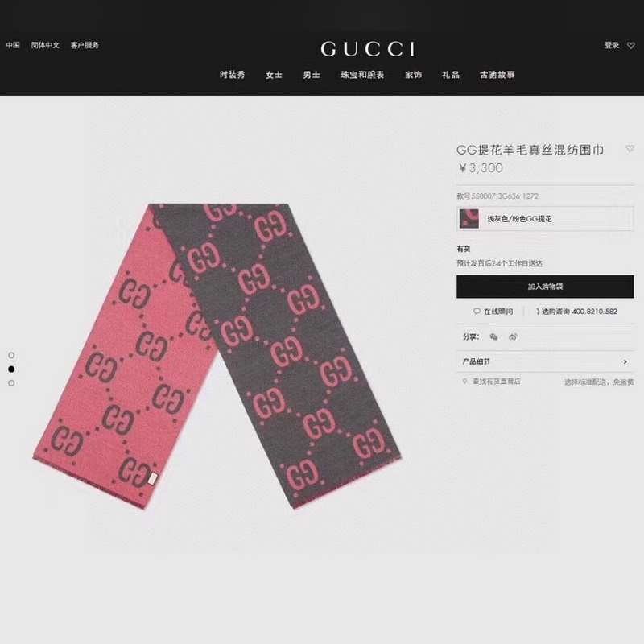Save product with heart icon beside title
Screen dimensions: 644x644
630,148
